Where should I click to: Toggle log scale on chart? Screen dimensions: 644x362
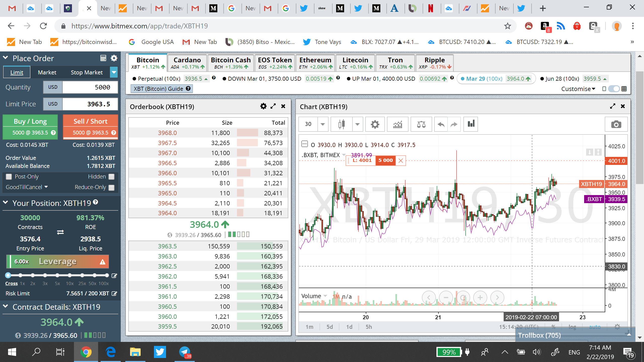[x=572, y=327]
